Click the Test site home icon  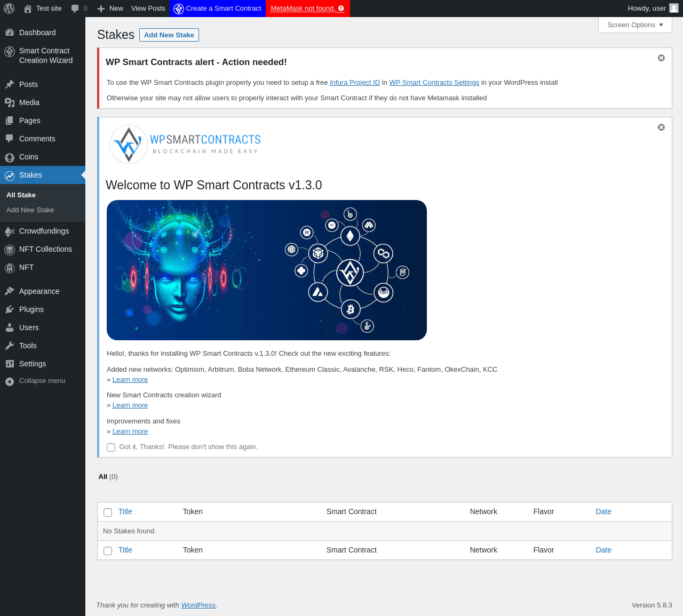tap(28, 9)
